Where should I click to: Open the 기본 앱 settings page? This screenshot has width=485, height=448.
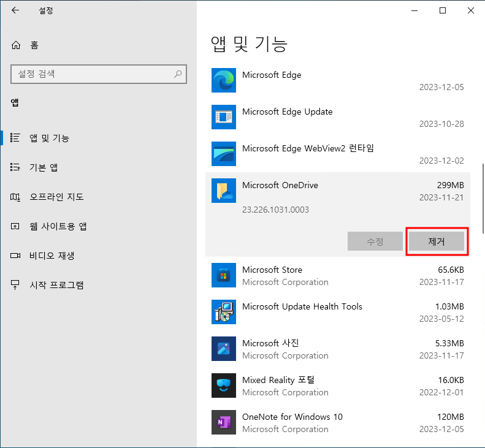click(44, 167)
